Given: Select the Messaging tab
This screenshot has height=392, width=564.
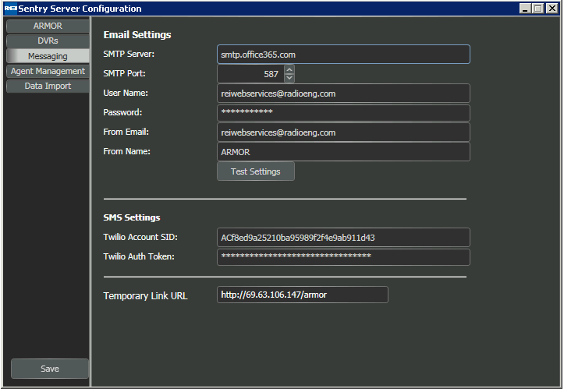Looking at the screenshot, I should 48,56.
